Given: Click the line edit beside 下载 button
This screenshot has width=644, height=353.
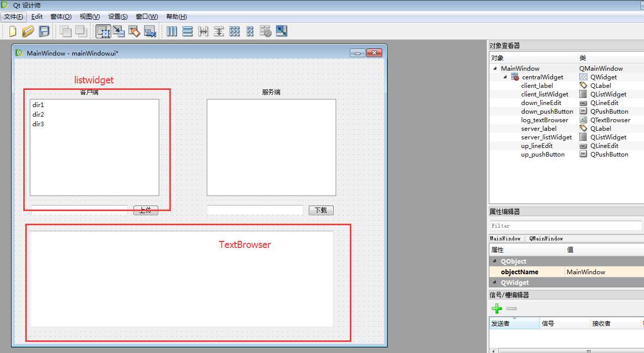Looking at the screenshot, I should [255, 210].
